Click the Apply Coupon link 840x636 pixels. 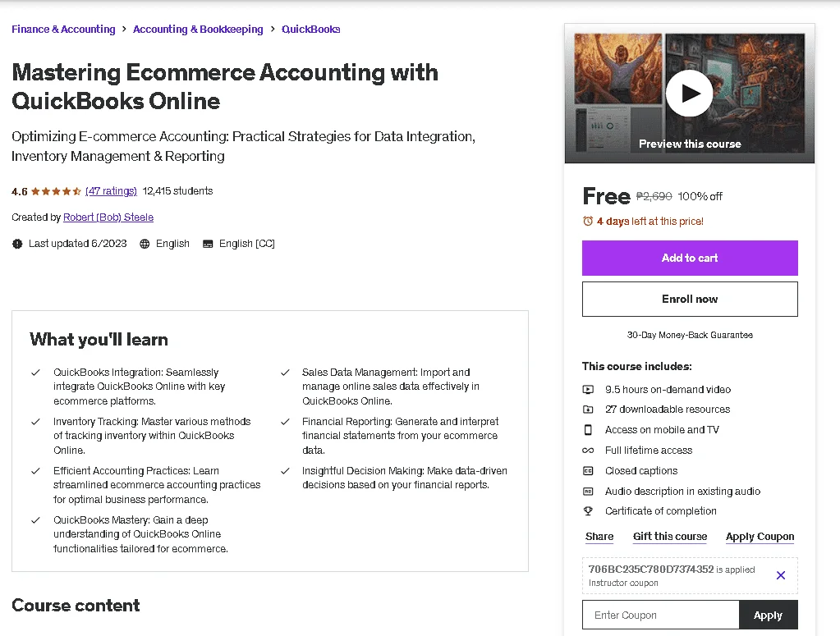760,537
